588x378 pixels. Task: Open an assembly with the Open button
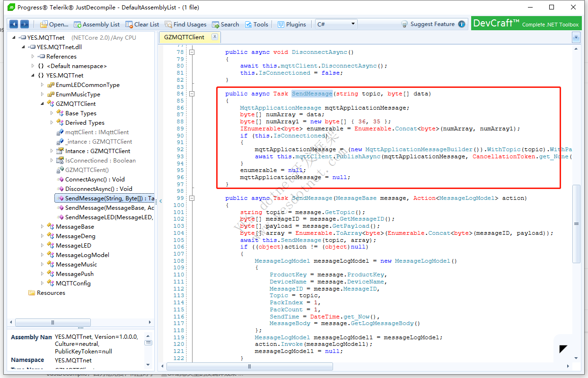pos(54,24)
